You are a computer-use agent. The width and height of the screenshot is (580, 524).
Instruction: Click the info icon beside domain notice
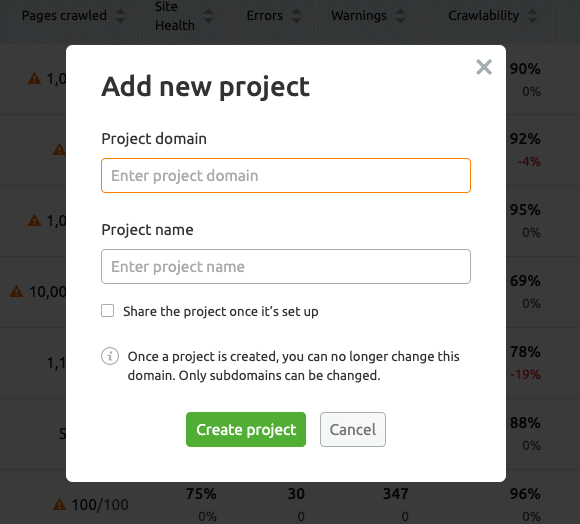coord(110,356)
